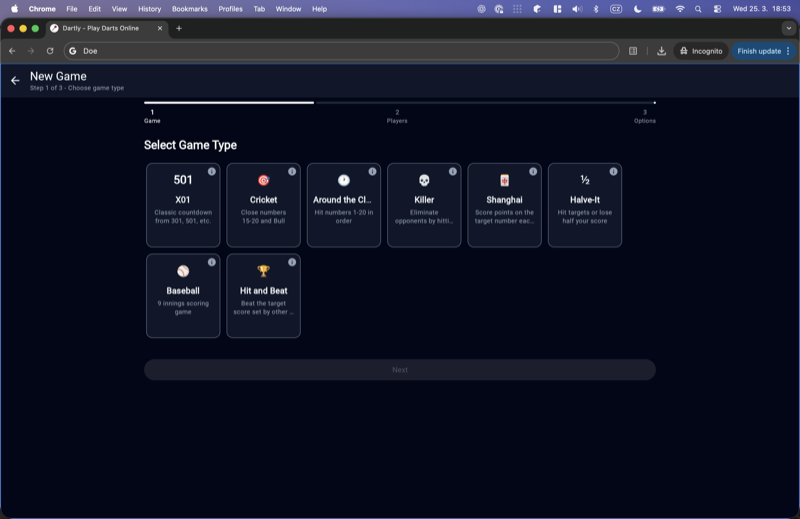Reload the Dartly page
The height and width of the screenshot is (519, 800).
coord(50,51)
